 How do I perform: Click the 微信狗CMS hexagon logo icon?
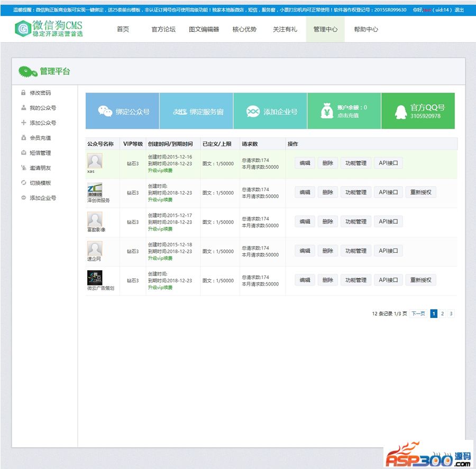tap(23, 29)
